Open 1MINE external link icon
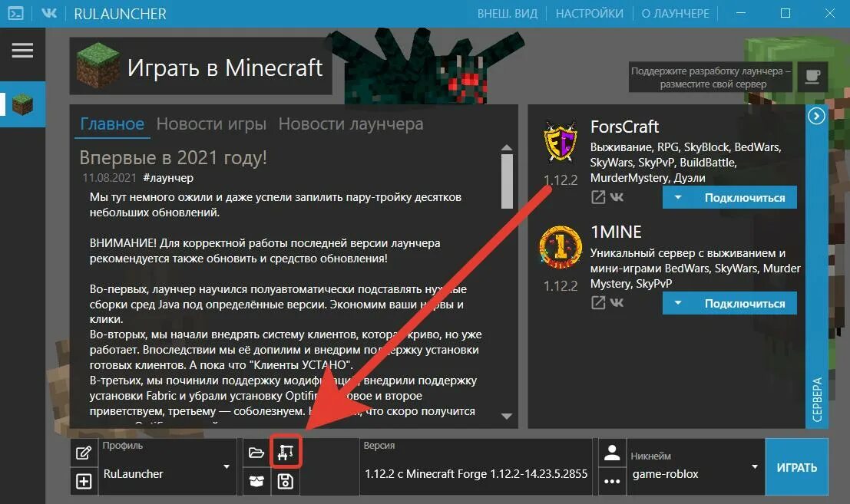The height and width of the screenshot is (504, 850). pyautogui.click(x=598, y=302)
